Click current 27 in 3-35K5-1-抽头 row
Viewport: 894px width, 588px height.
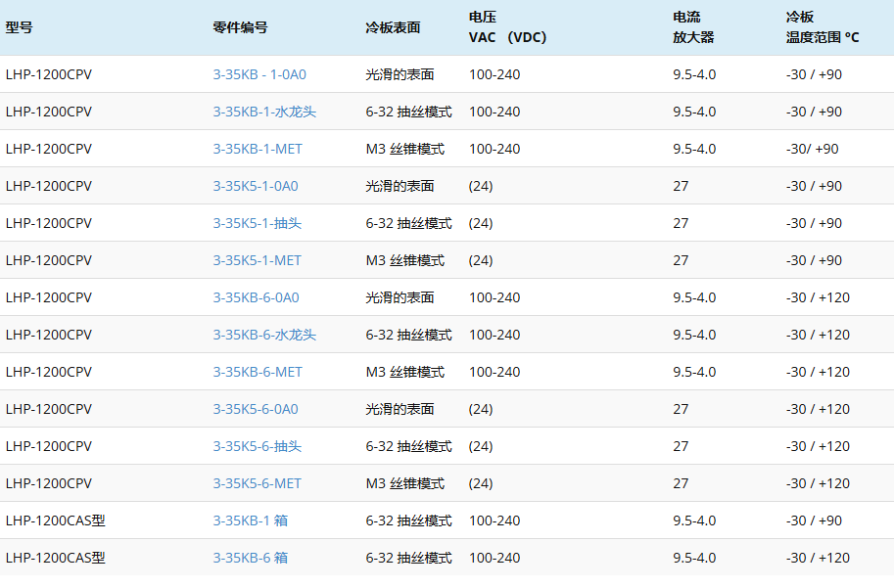coord(681,223)
